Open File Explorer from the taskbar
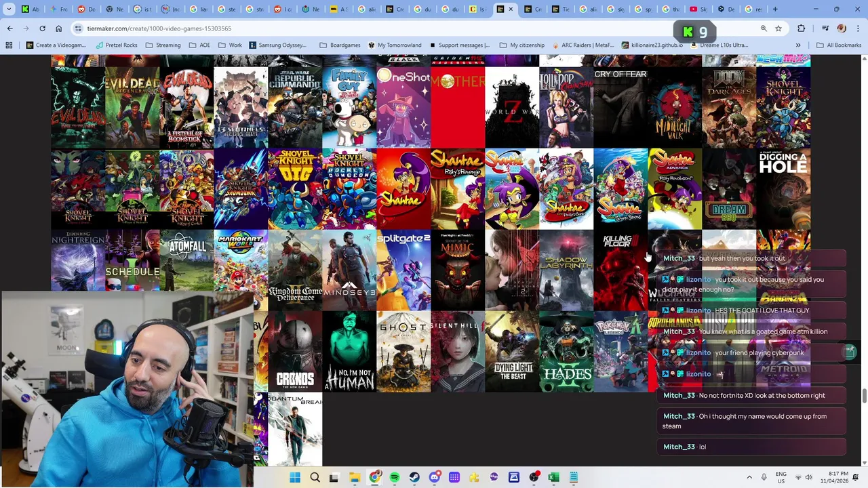868x488 pixels. [355, 477]
